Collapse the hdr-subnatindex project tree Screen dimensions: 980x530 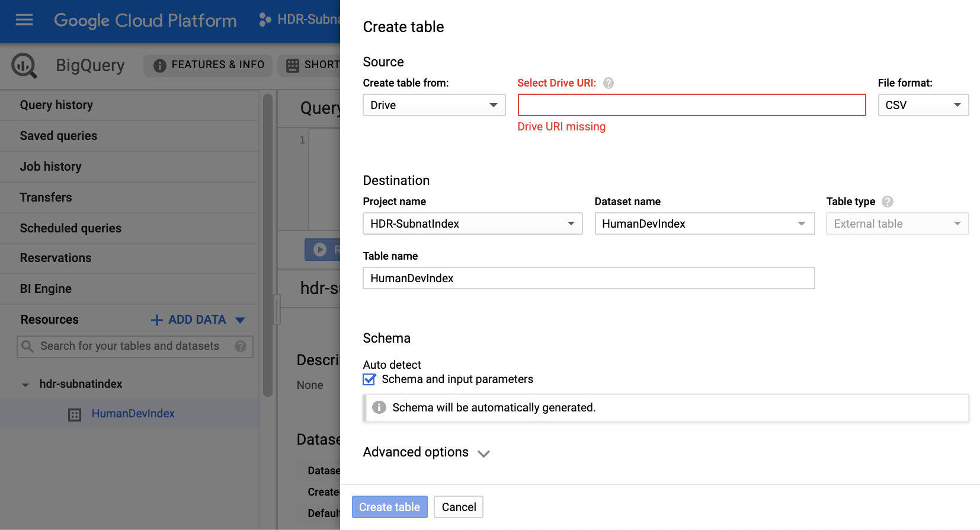(25, 385)
